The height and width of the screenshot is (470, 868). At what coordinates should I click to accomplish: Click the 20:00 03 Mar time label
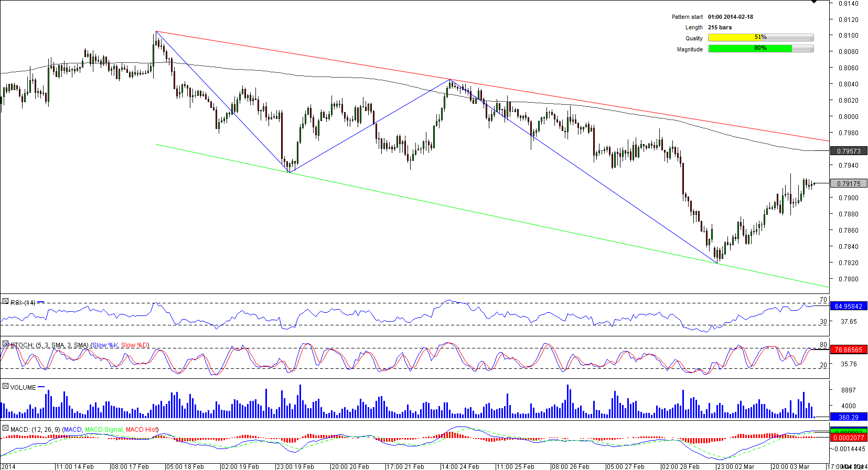click(791, 466)
